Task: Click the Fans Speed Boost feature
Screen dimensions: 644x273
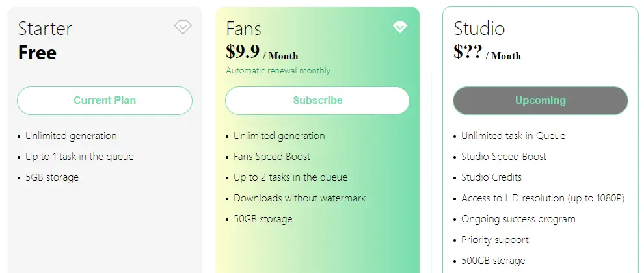Action: tap(272, 157)
